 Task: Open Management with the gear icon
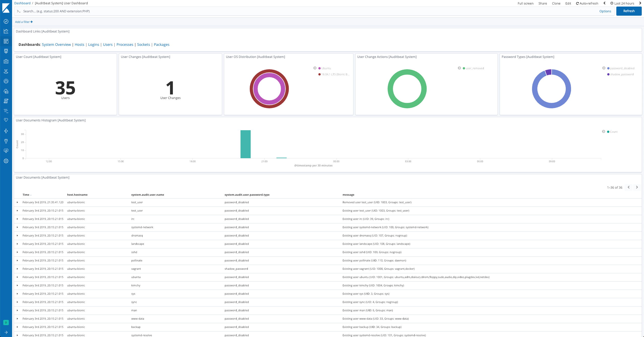coord(6,161)
